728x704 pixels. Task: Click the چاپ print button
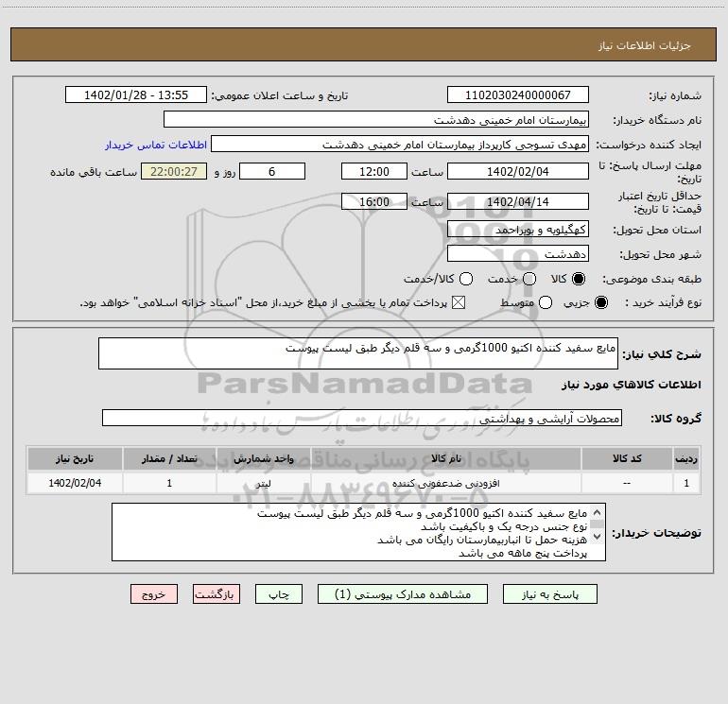click(x=279, y=594)
